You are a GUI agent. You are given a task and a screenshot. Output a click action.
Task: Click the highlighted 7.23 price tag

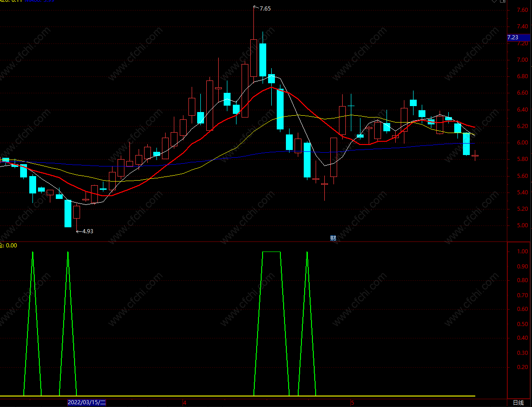coord(518,37)
